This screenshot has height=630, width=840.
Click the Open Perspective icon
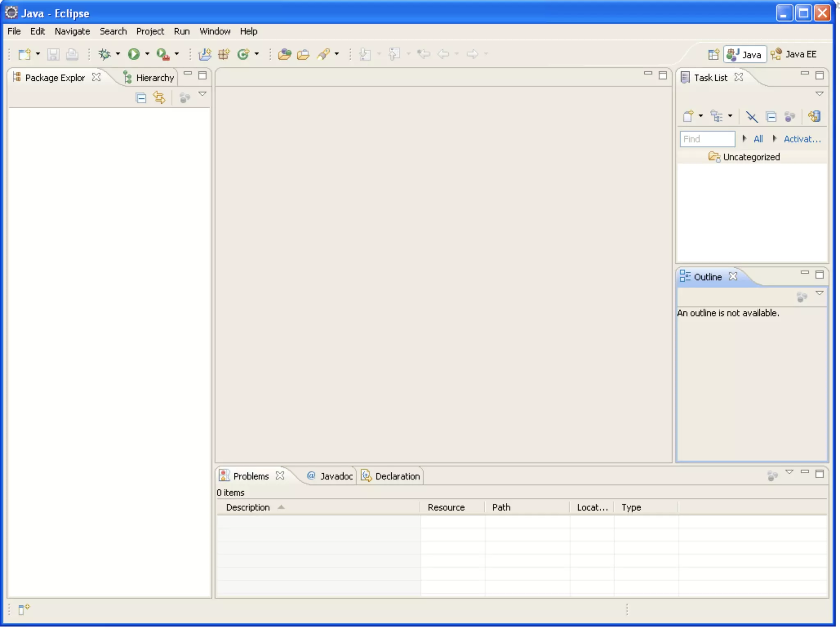[713, 55]
